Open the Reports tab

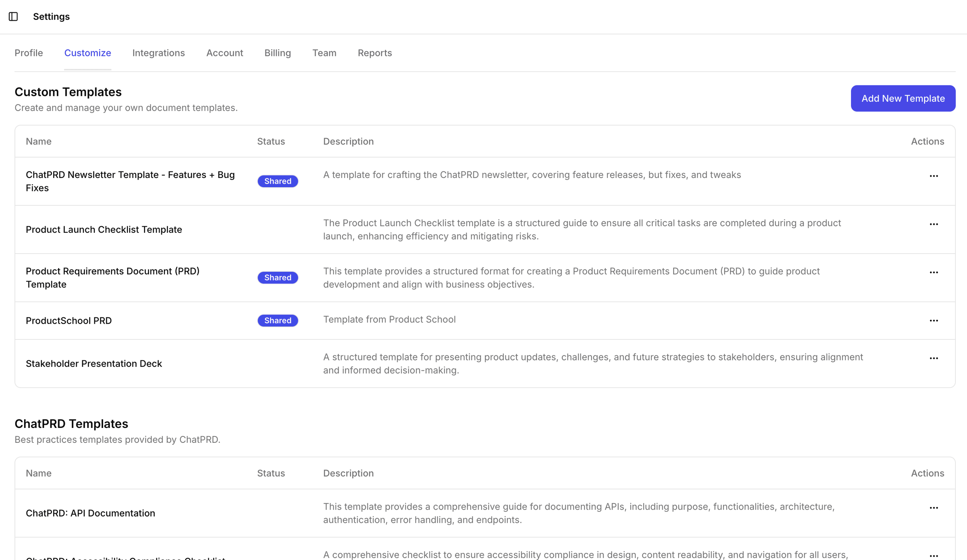[374, 53]
